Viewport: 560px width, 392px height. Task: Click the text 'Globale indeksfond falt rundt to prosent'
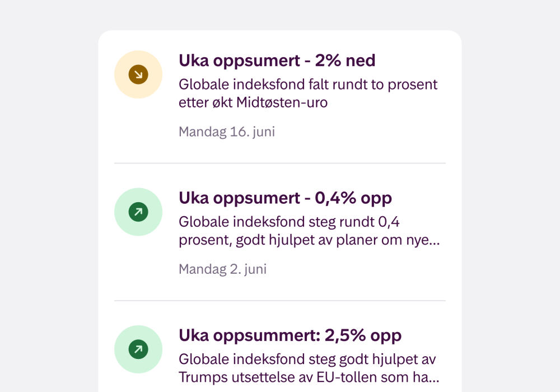point(308,85)
